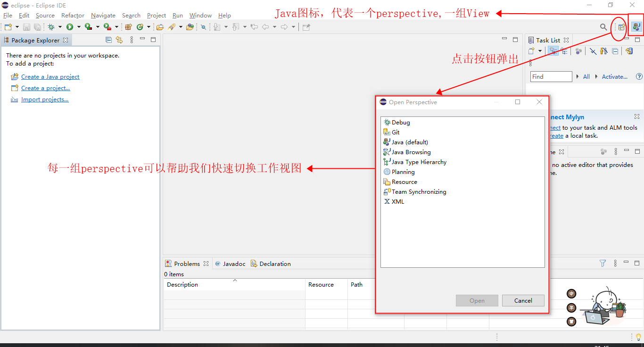Start debugging with the bug icon
The image size is (644, 347).
pyautogui.click(x=51, y=27)
